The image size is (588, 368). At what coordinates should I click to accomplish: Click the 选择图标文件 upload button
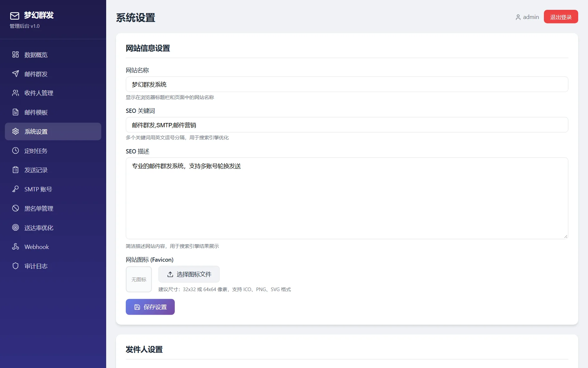[x=189, y=274]
